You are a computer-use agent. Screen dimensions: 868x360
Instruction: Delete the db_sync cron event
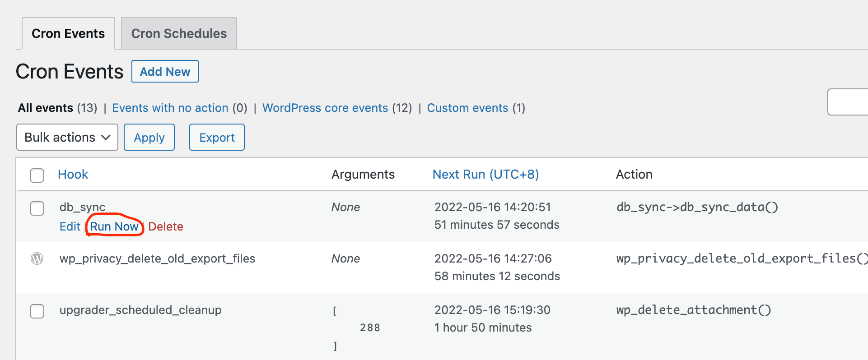(x=166, y=226)
